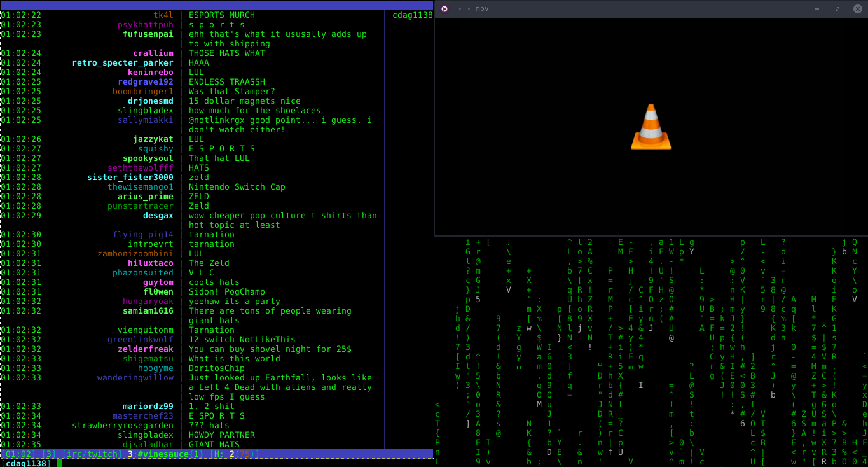The width and height of the screenshot is (868, 467).
Task: Click the IRC input line beside the [cdag1138] prompt
Action: 244,463
